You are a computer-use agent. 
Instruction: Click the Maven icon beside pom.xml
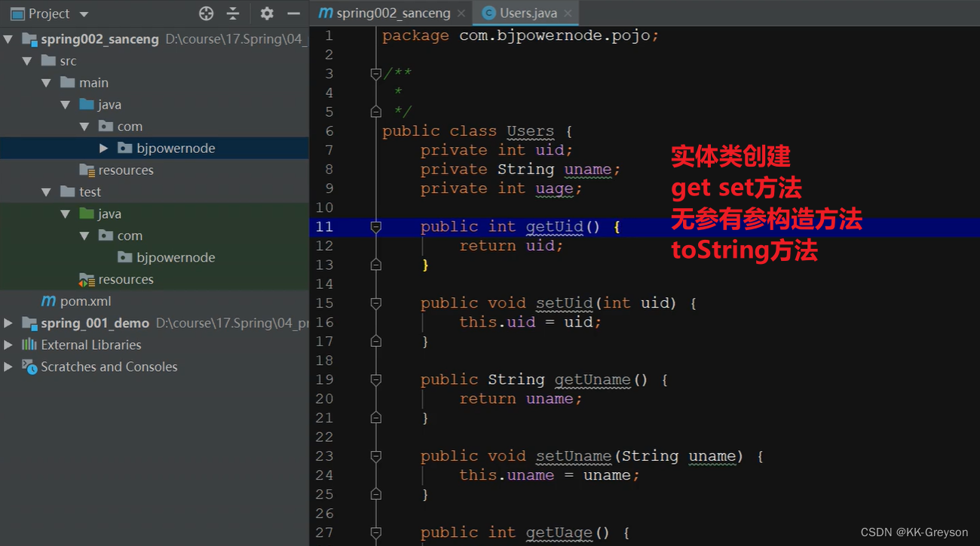48,301
